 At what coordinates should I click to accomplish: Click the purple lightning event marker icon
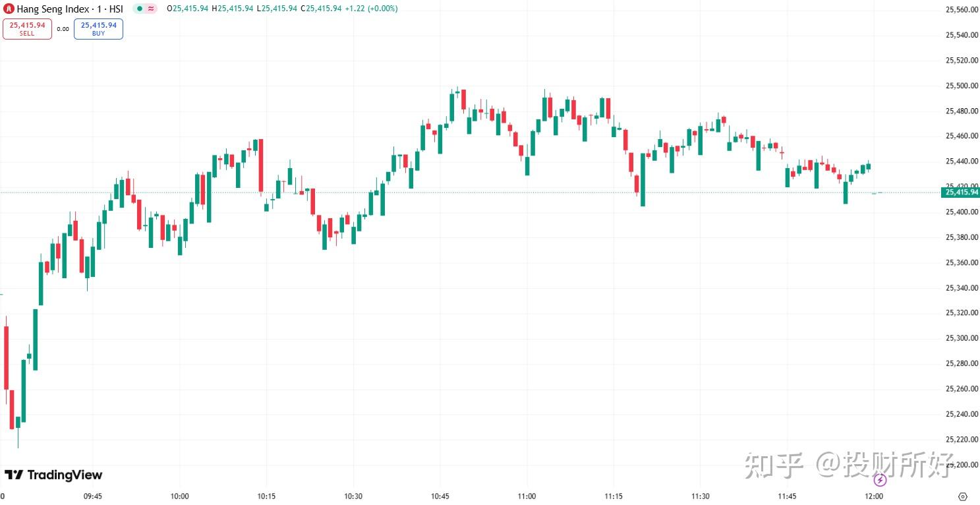pyautogui.click(x=880, y=480)
